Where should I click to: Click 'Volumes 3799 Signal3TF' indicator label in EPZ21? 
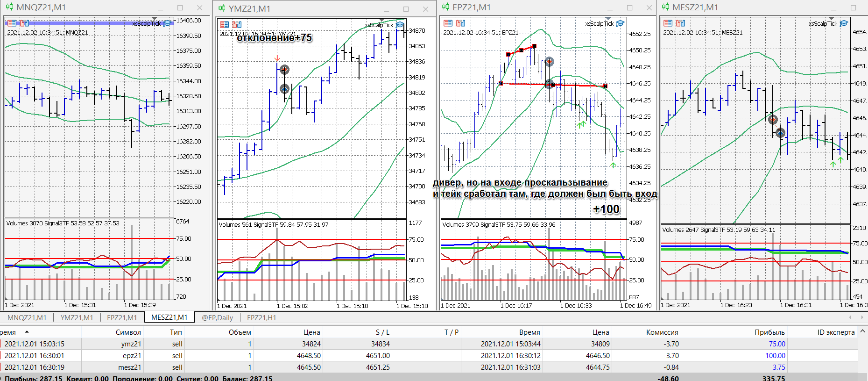tap(499, 224)
